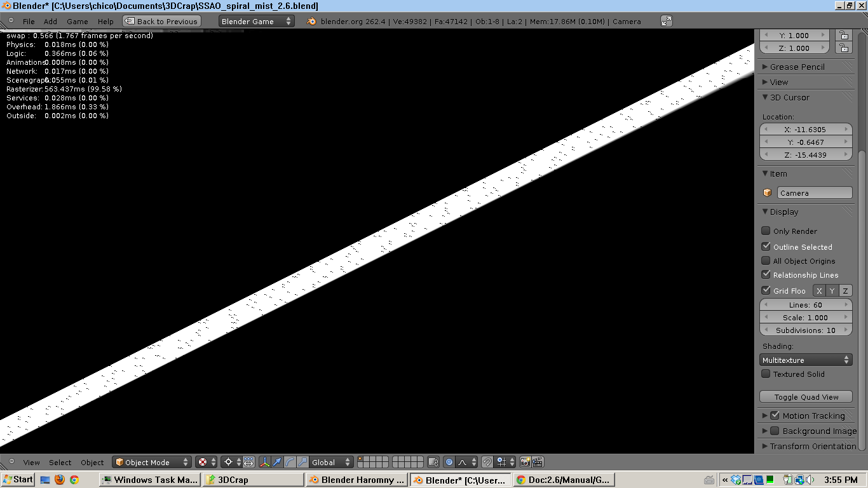Toggle the manipulate center points icon
868x488 pixels.
point(248,462)
